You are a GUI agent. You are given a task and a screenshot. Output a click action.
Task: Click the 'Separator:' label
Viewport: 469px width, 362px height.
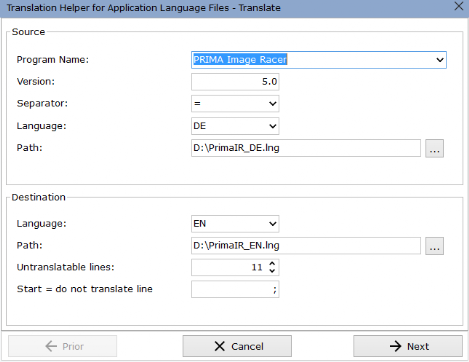point(42,103)
